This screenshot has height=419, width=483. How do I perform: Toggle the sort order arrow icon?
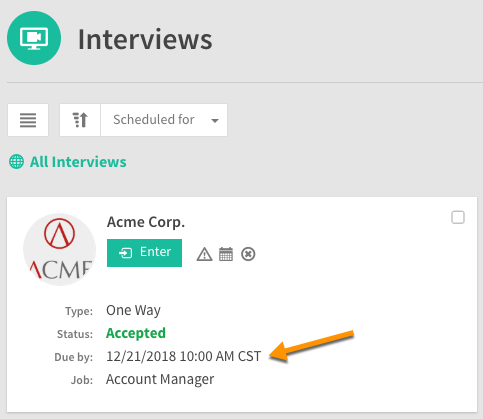click(80, 120)
